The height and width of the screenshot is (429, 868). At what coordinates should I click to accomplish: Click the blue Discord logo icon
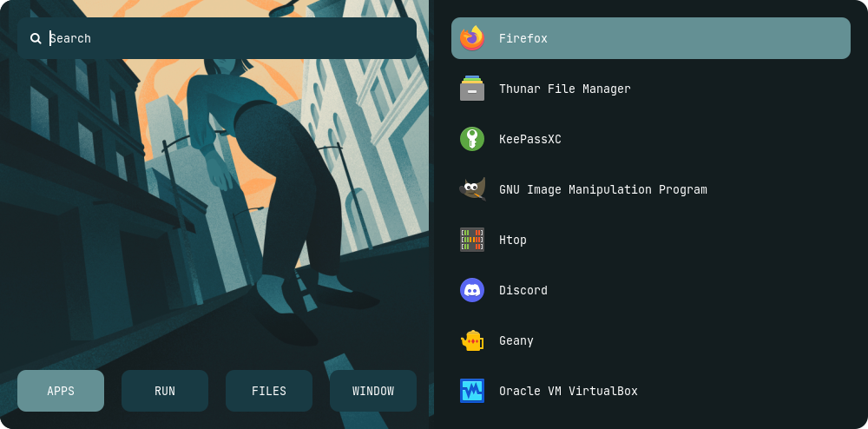tap(472, 290)
